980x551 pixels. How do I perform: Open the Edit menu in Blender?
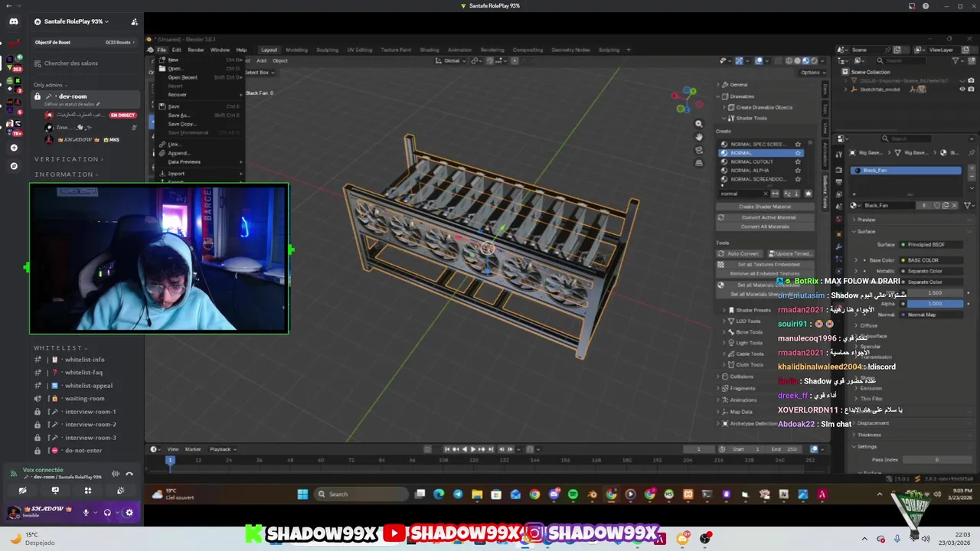pos(176,50)
